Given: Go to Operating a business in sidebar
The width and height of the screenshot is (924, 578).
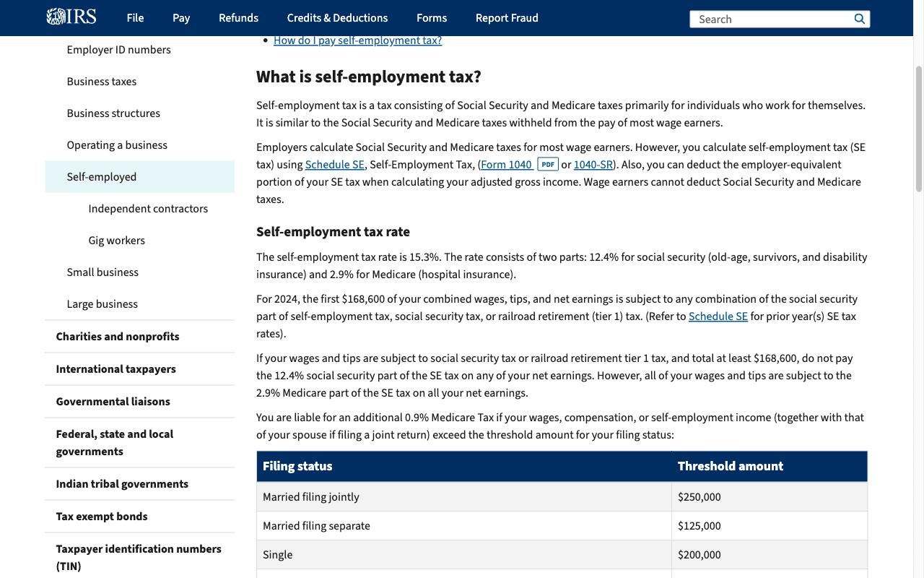Looking at the screenshot, I should click(139, 145).
